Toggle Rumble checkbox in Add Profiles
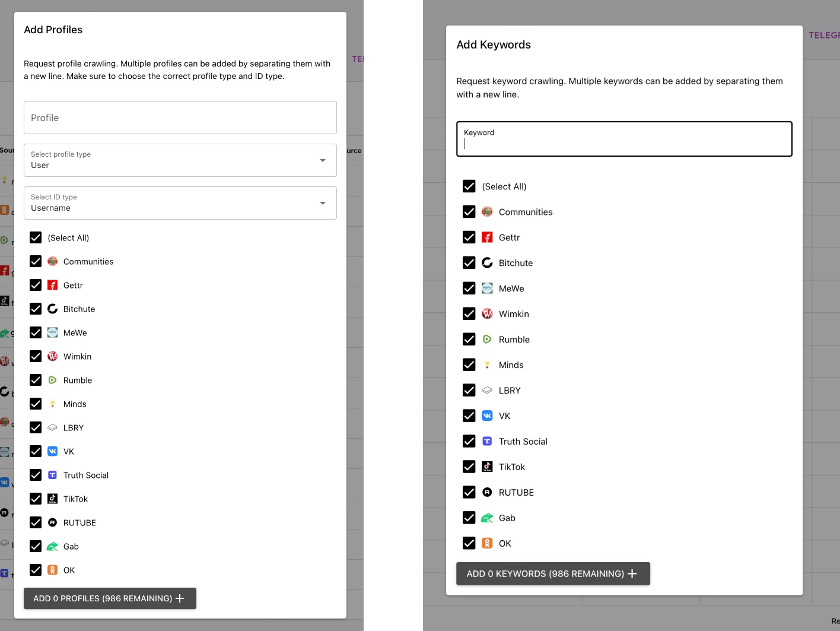 point(36,380)
